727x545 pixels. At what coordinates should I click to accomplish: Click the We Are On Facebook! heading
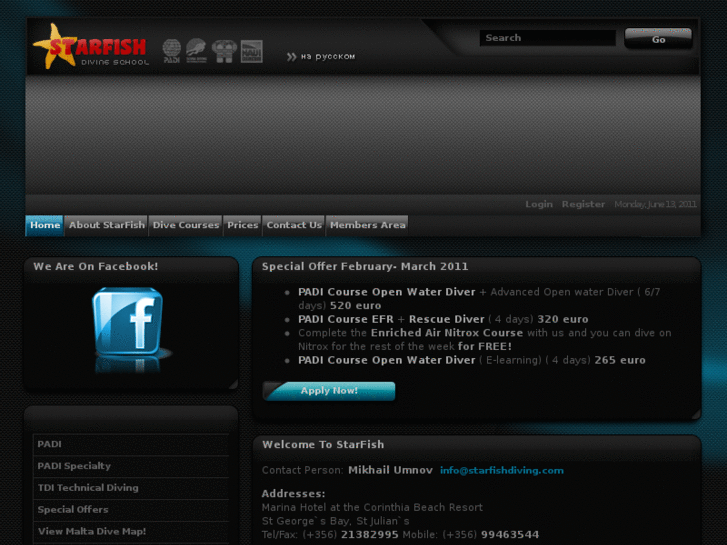(96, 266)
